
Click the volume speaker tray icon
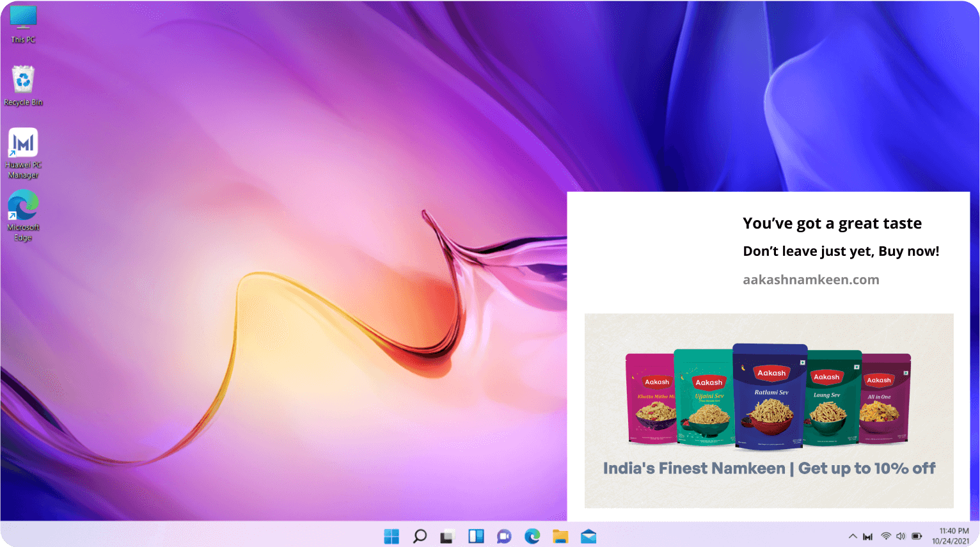pos(901,536)
